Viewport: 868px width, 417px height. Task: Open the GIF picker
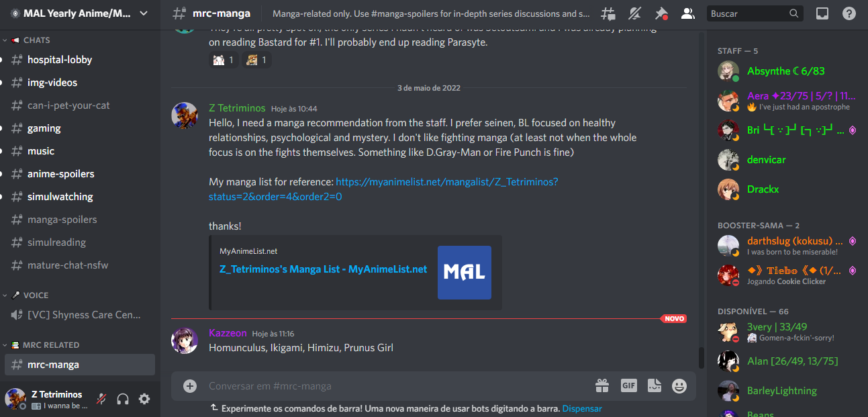628,385
